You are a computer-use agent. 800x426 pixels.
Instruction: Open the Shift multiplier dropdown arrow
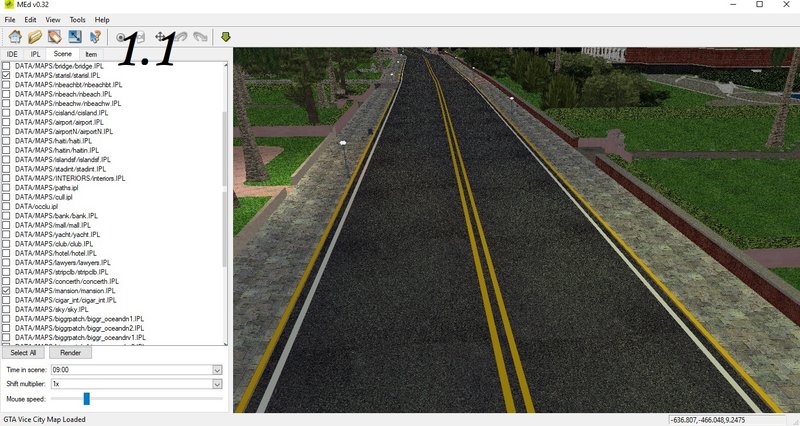tap(217, 384)
